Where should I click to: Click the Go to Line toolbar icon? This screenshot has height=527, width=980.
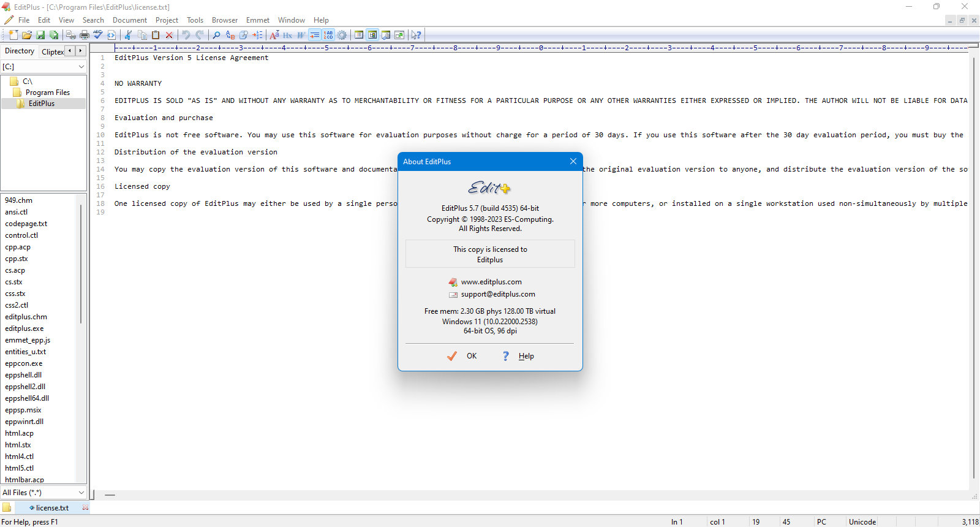point(257,35)
